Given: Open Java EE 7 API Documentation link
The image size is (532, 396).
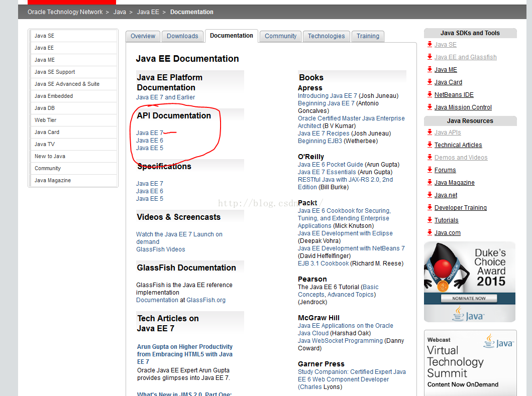Looking at the screenshot, I should point(150,133).
